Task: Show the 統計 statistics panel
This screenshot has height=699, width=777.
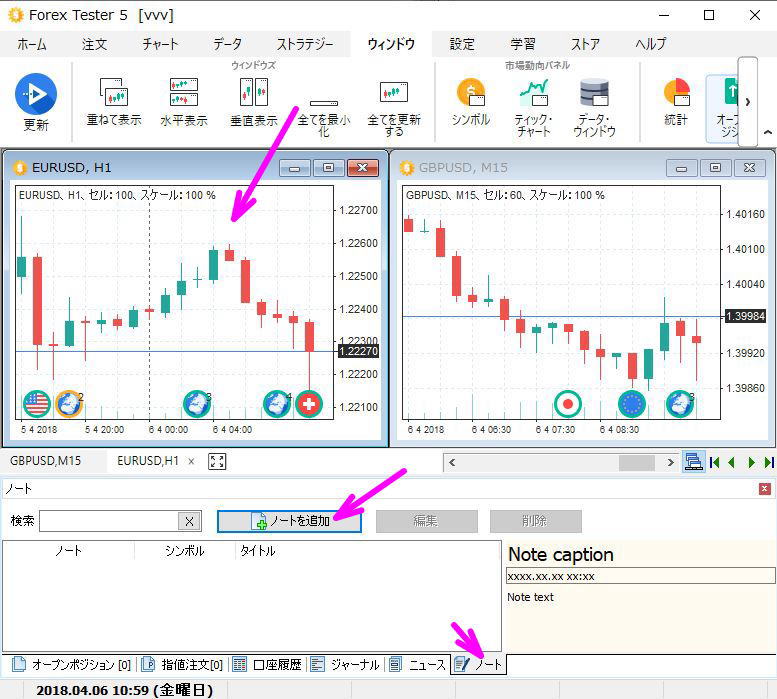Action: click(x=676, y=94)
